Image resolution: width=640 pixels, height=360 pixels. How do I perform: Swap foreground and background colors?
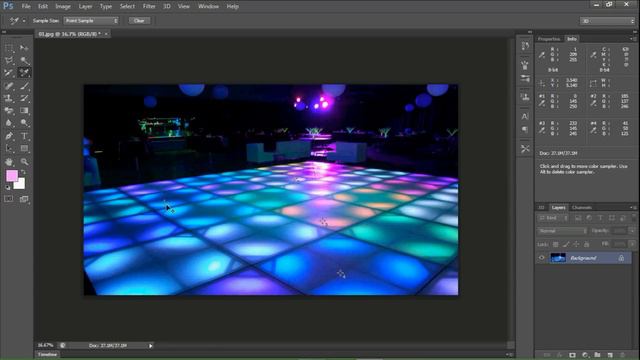click(24, 172)
